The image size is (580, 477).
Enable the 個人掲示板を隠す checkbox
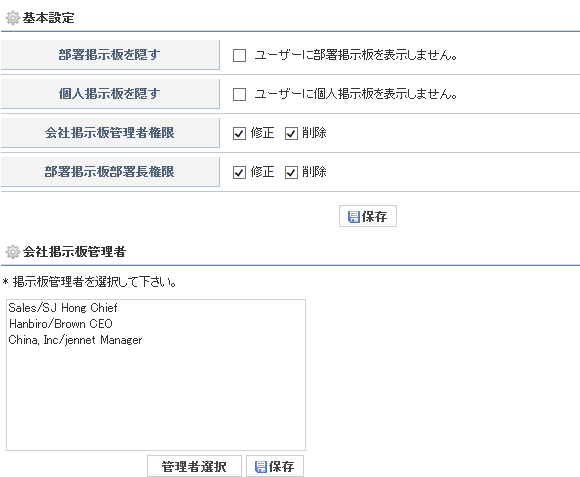pos(239,94)
